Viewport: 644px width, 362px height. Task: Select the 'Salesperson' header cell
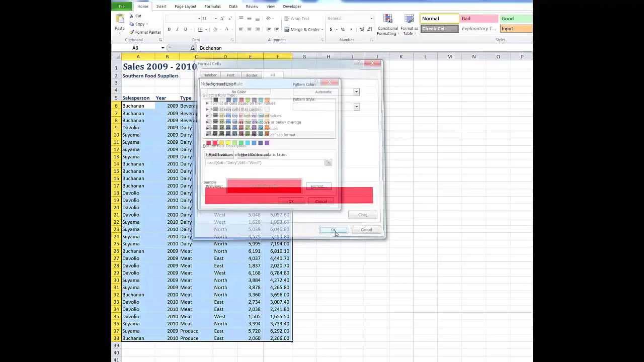click(x=138, y=98)
